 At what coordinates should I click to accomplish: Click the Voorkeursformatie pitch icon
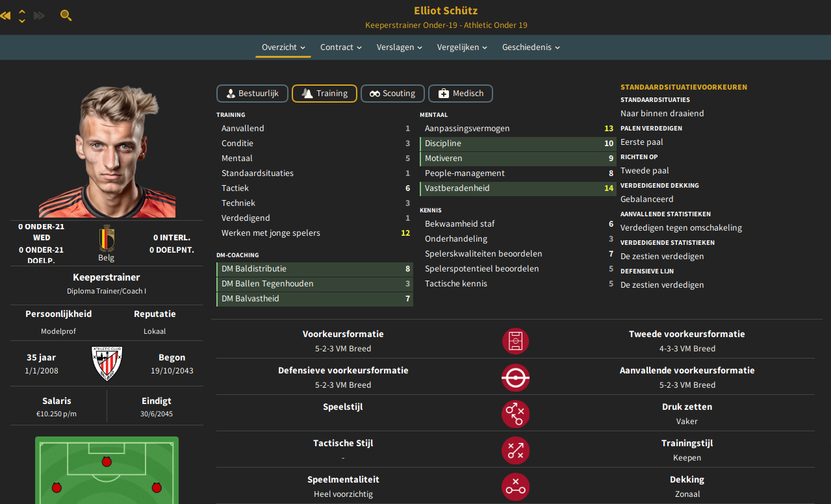pyautogui.click(x=515, y=341)
